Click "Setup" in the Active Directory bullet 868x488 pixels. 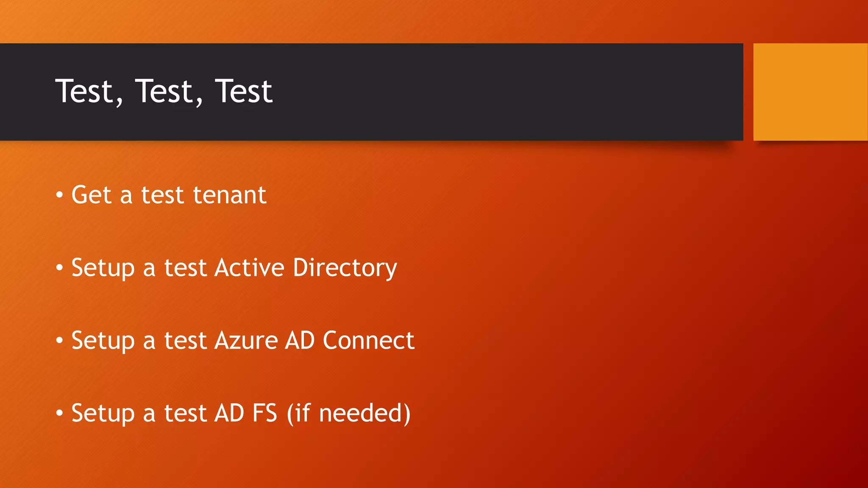103,268
